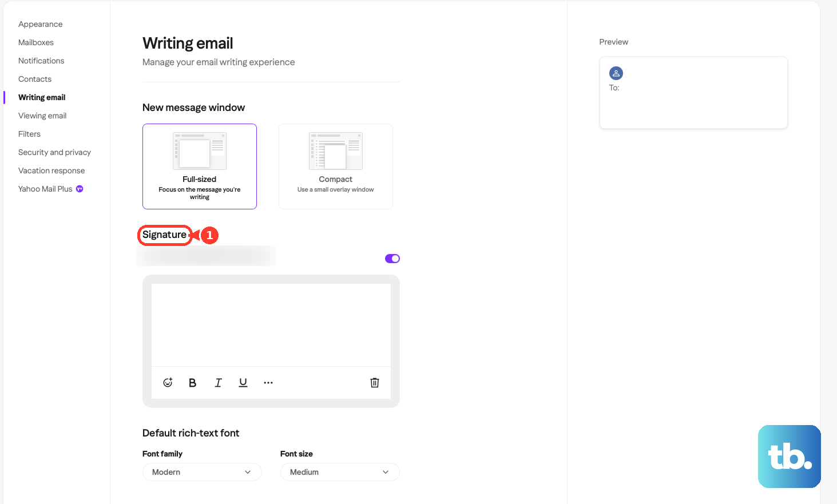Select Full-sized message window option
Screen dimensions: 837x504
(x=200, y=166)
